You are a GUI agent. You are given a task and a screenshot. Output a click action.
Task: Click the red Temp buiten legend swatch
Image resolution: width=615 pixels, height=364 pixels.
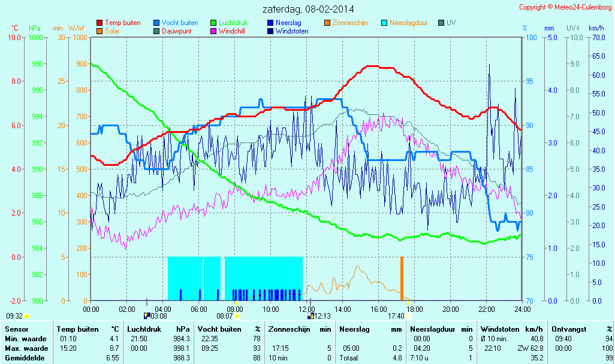pyautogui.click(x=100, y=23)
